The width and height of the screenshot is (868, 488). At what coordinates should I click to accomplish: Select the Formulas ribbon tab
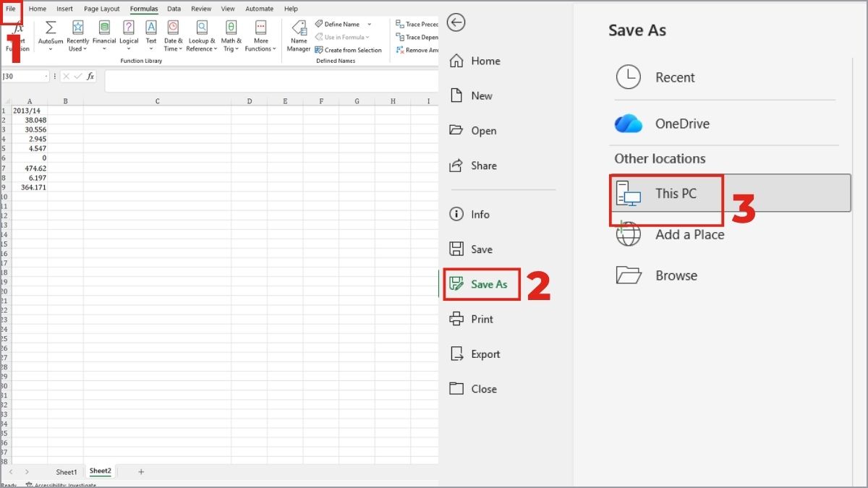(144, 9)
